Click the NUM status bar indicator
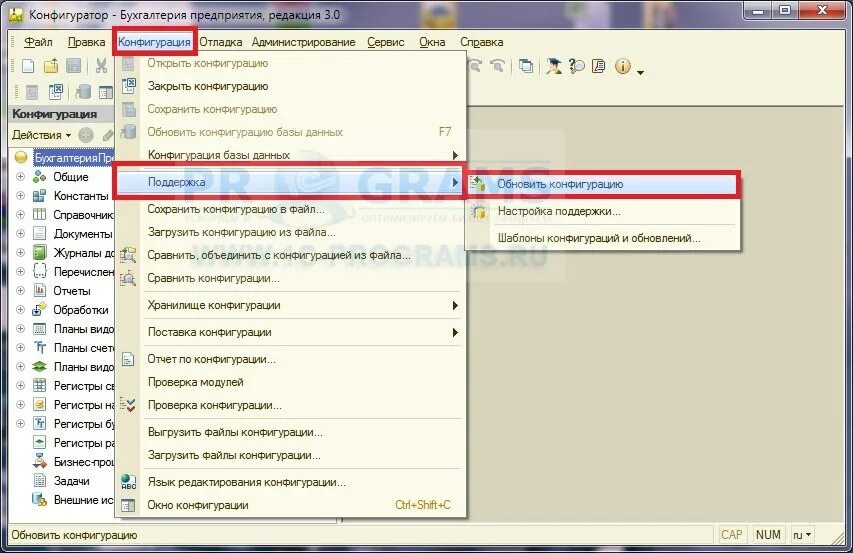Screen dimensions: 853x553 [768, 535]
